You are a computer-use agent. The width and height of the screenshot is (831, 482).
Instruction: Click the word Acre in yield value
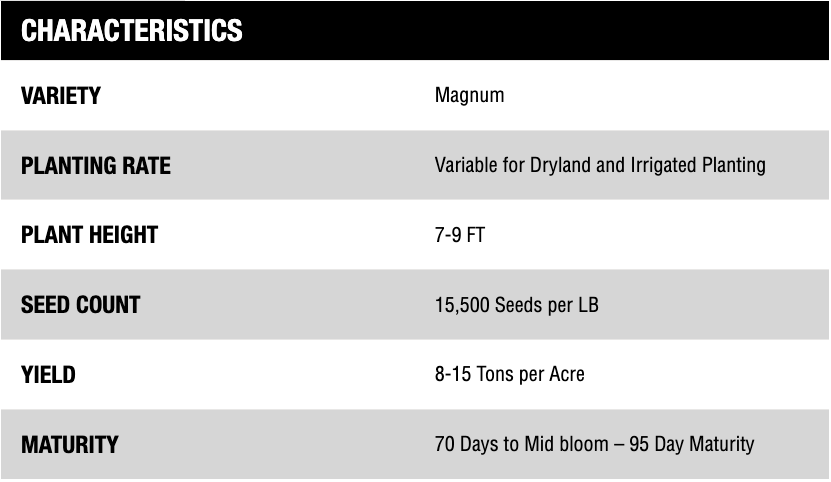click(564, 374)
